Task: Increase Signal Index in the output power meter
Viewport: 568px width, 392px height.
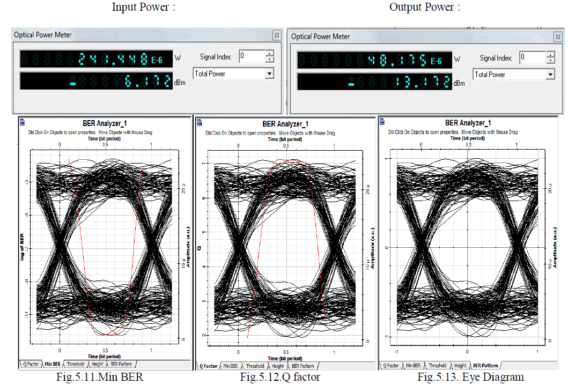Action: pos(549,55)
